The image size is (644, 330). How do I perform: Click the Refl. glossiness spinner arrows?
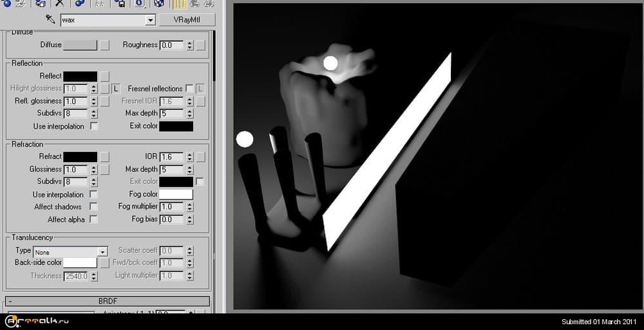pos(93,101)
